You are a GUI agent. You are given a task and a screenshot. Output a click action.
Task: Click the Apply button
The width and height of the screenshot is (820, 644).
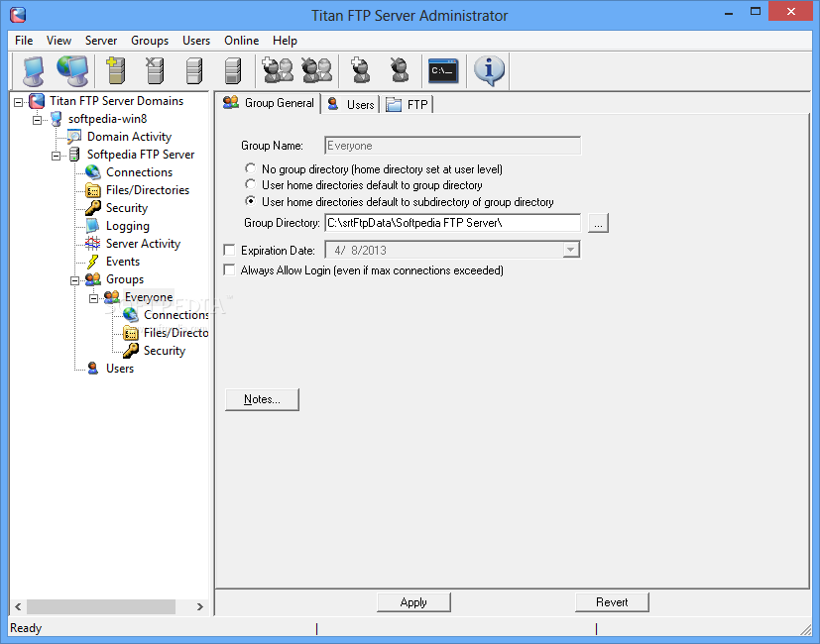coord(413,602)
